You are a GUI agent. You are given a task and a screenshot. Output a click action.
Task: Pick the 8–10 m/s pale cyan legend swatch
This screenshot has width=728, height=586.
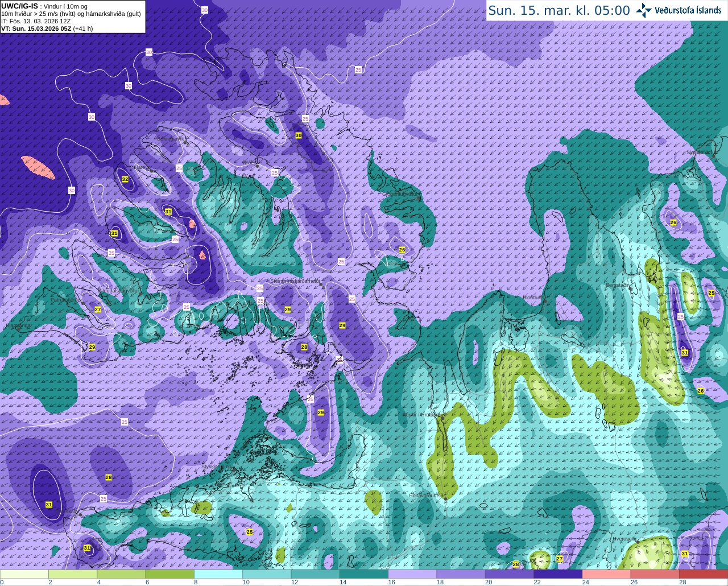218,574
